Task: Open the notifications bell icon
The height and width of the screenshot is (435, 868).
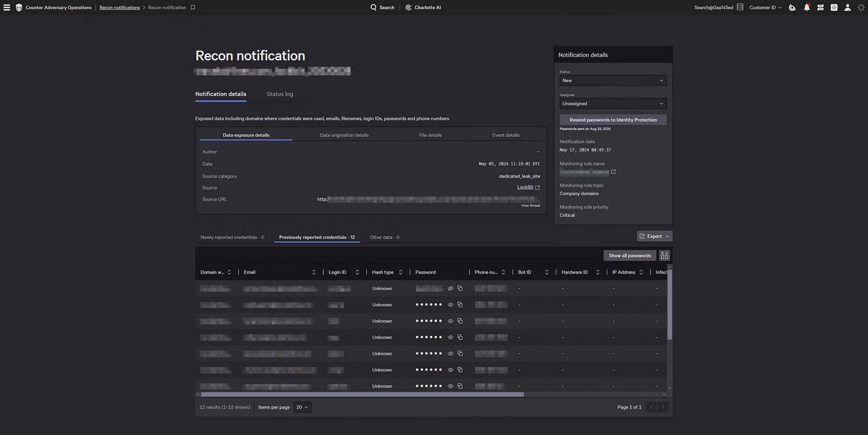Action: 806,7
